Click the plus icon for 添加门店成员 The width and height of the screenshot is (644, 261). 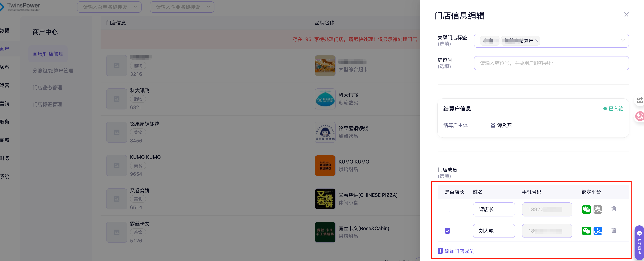coord(440,251)
